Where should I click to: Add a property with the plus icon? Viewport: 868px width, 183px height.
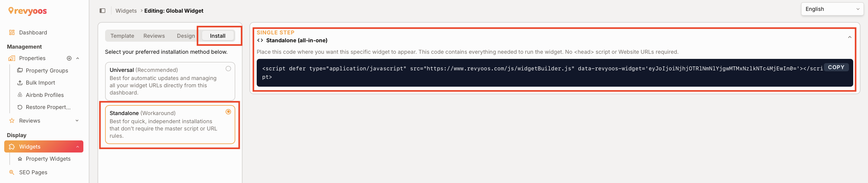(69, 58)
